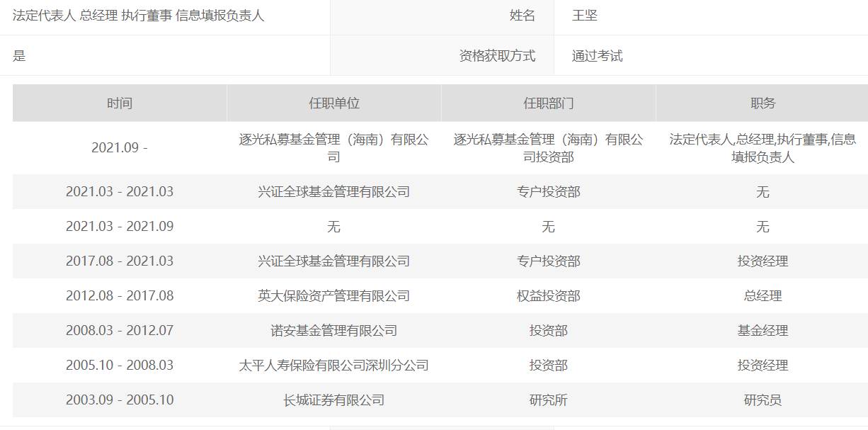Screen dimensions: 868x430
Task: Click 投资经理 in the 2017.08 - 2021.03 row
Action: pos(763,261)
